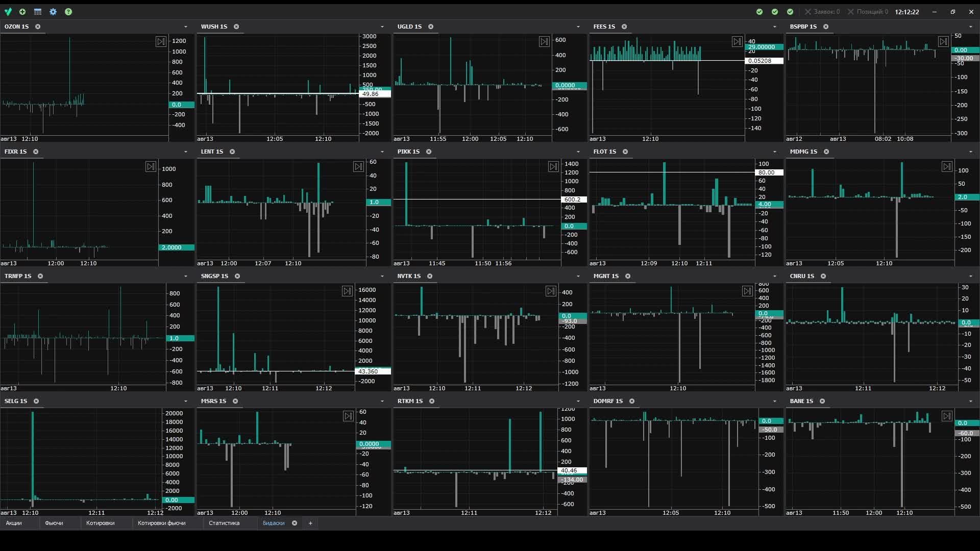The height and width of the screenshot is (551, 980).
Task: Expand the MGNT 1S panel dropdown arrow
Action: (775, 276)
